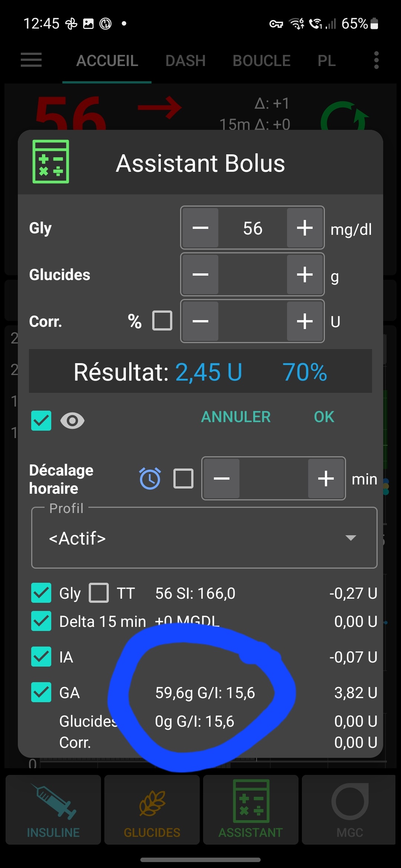Increase the Gly value with plus

[304, 228]
